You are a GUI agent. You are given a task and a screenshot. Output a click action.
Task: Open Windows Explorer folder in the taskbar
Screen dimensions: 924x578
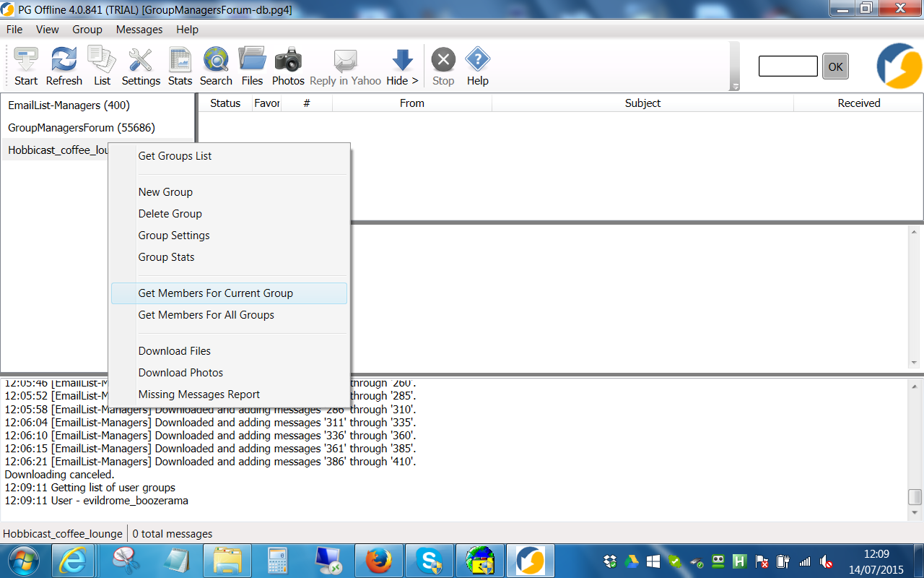tap(227, 561)
